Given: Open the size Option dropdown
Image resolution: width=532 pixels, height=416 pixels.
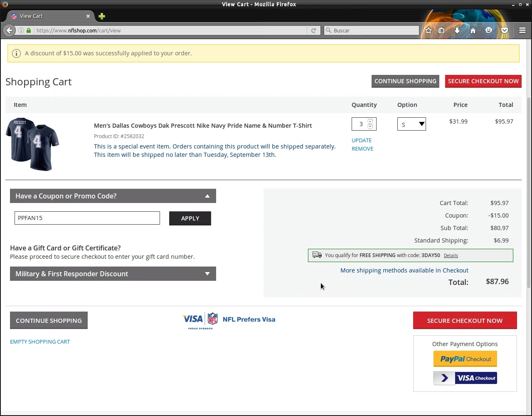Looking at the screenshot, I should (x=411, y=124).
